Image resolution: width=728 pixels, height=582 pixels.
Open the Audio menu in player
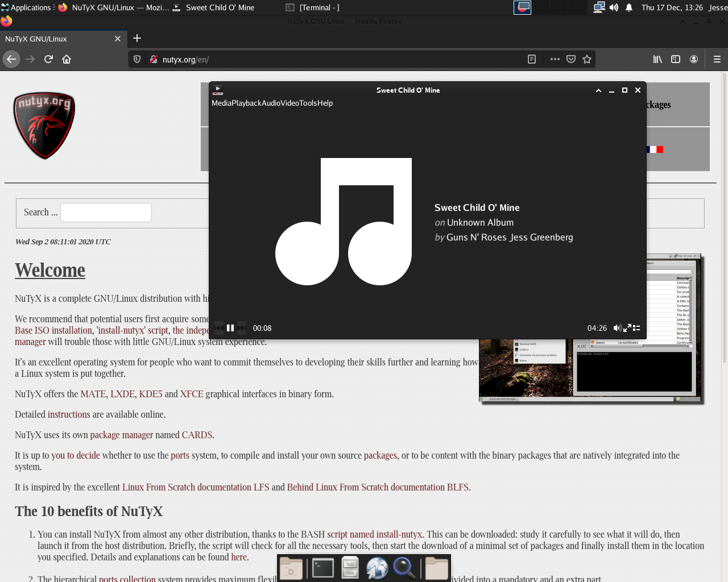click(271, 103)
